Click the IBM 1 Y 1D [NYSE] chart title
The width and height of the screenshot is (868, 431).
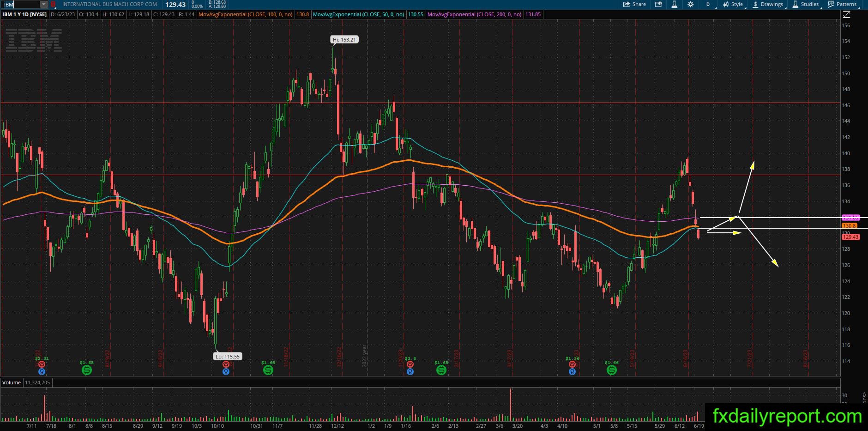click(24, 14)
